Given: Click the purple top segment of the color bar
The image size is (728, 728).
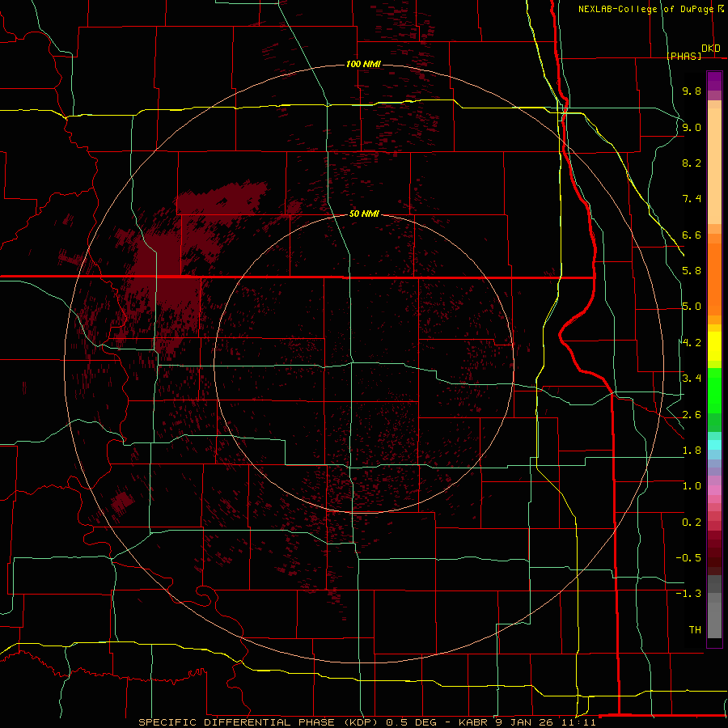Looking at the screenshot, I should coord(714,81).
